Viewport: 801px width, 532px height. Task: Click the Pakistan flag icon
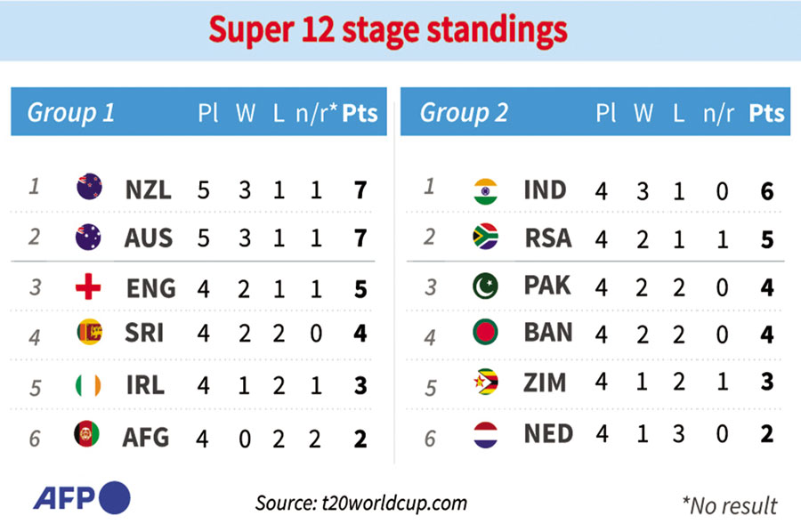point(486,286)
